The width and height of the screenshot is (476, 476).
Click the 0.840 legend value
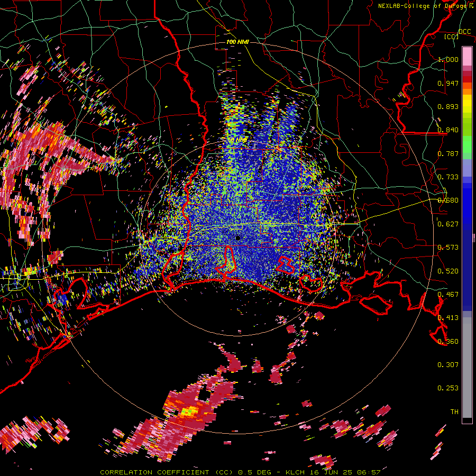point(448,130)
